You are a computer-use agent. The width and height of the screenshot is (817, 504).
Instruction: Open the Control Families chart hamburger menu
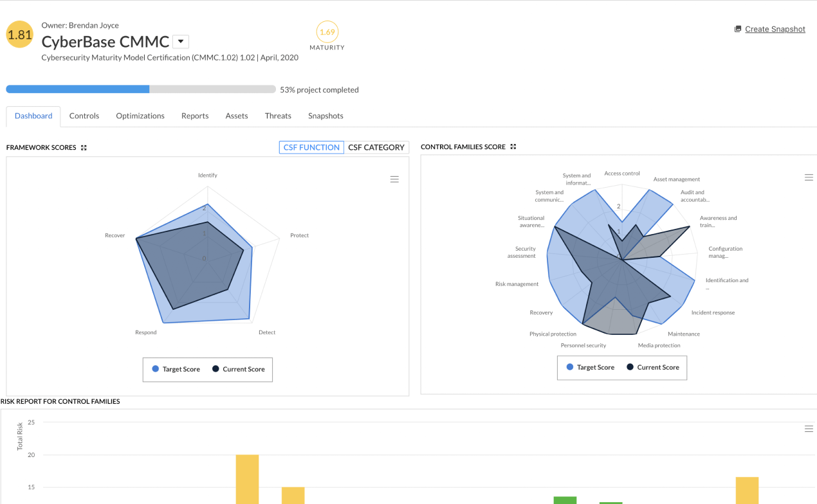click(809, 177)
